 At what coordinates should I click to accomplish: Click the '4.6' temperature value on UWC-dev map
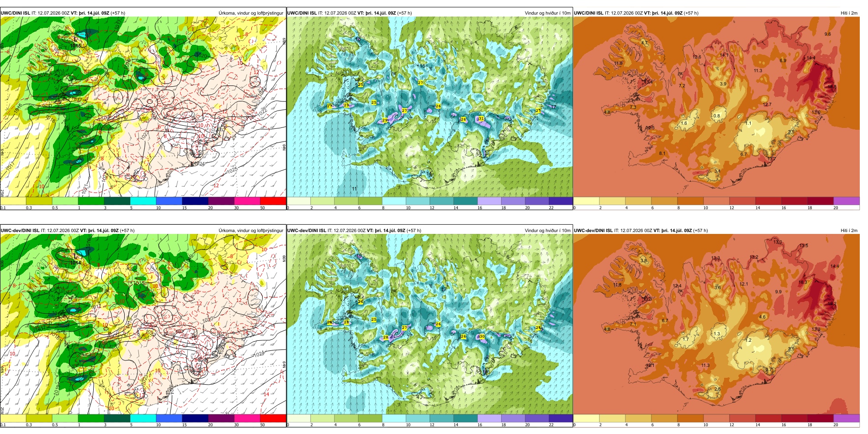pyautogui.click(x=762, y=317)
